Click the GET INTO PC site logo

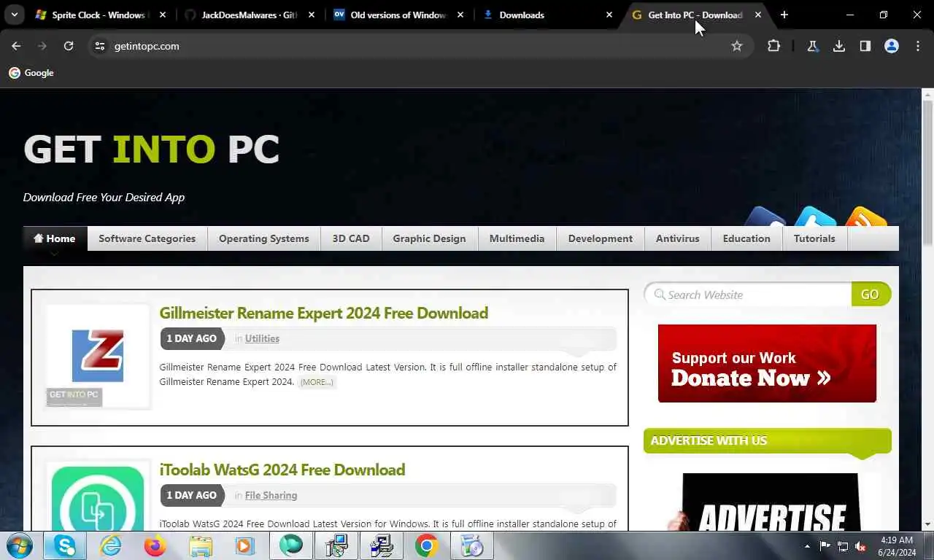coord(151,149)
